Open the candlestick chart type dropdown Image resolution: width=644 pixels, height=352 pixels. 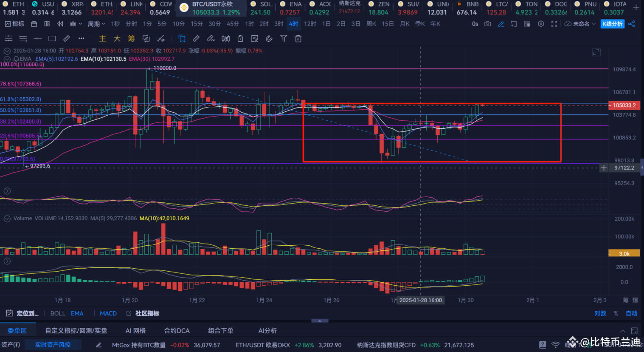click(x=76, y=24)
